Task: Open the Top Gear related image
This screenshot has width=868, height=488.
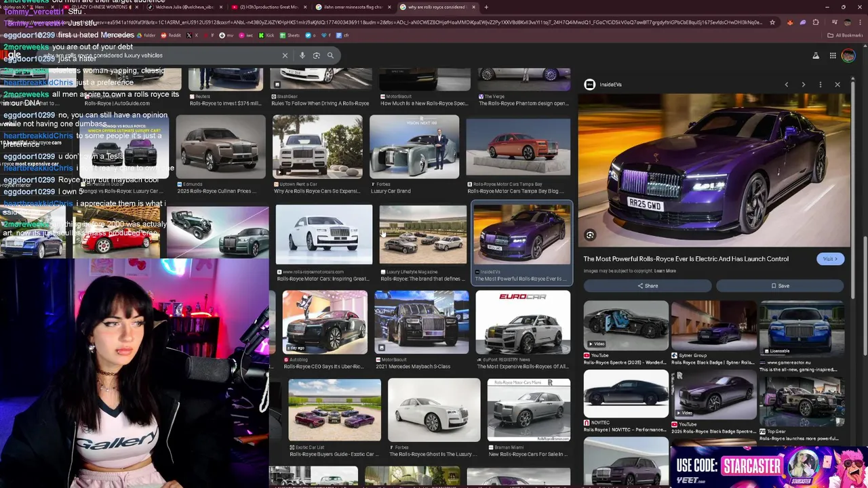Action: [x=802, y=409]
